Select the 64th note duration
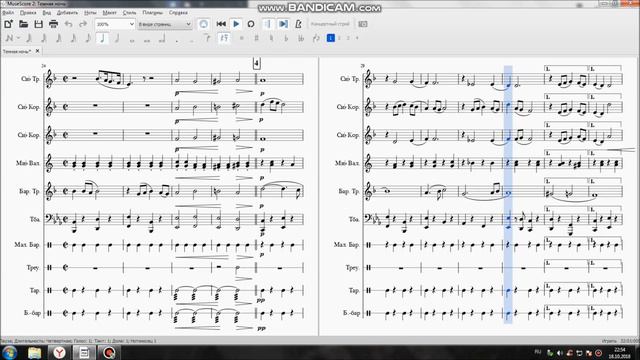Viewport: 640px width, 360px height. pos(44,38)
